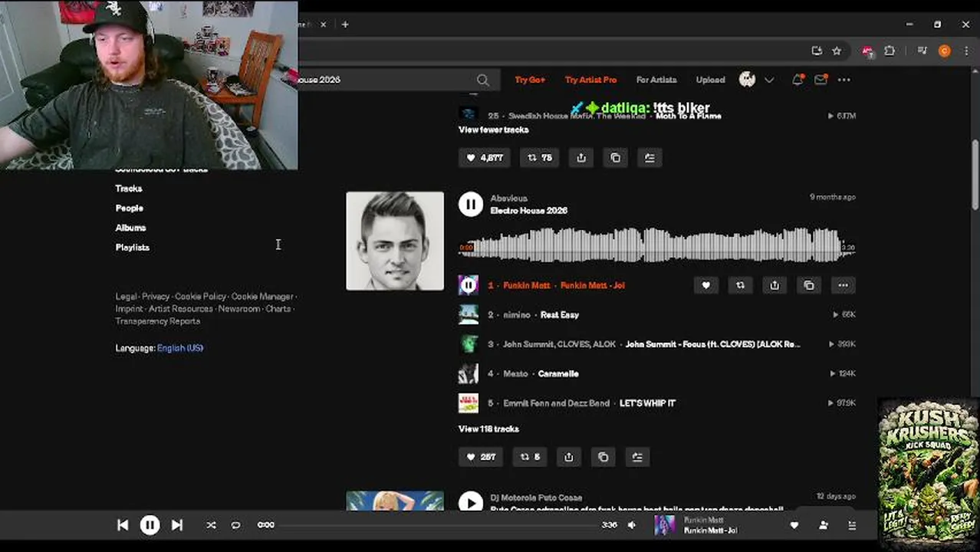Filter results by Playlists
The width and height of the screenshot is (980, 552).
[x=133, y=248]
